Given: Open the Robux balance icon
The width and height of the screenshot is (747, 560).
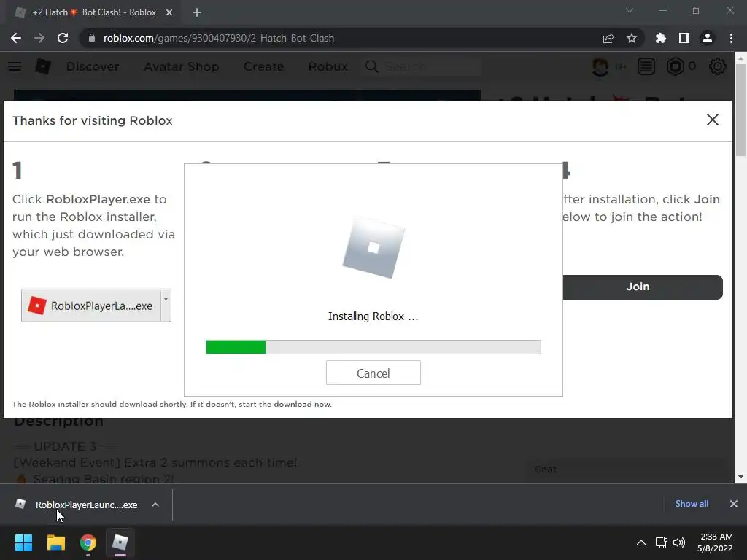Looking at the screenshot, I should click(675, 66).
